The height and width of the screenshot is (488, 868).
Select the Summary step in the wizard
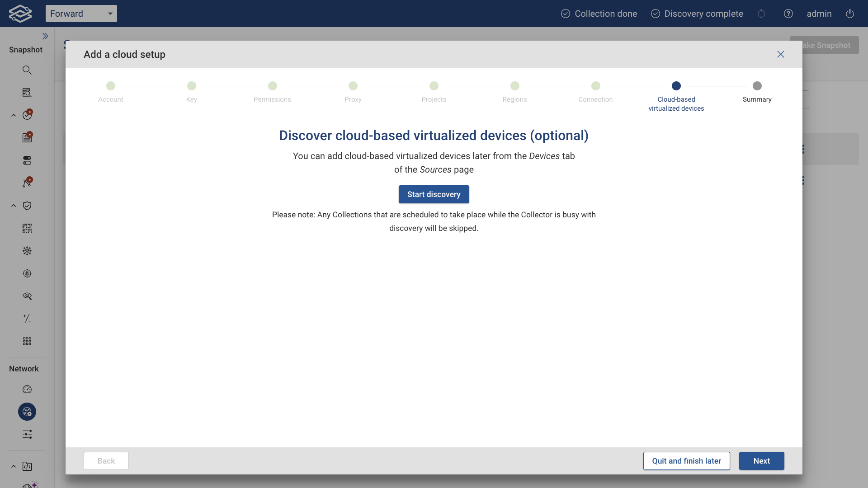[757, 86]
